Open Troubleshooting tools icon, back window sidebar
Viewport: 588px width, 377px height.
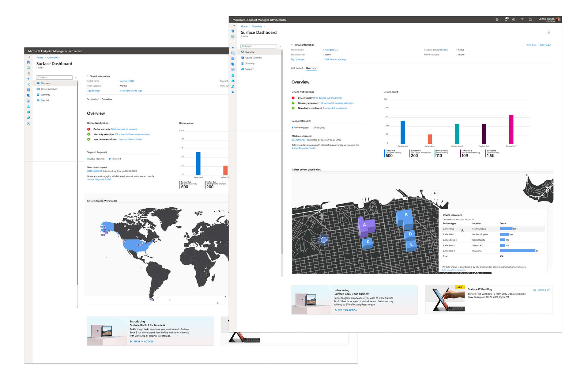[28, 123]
